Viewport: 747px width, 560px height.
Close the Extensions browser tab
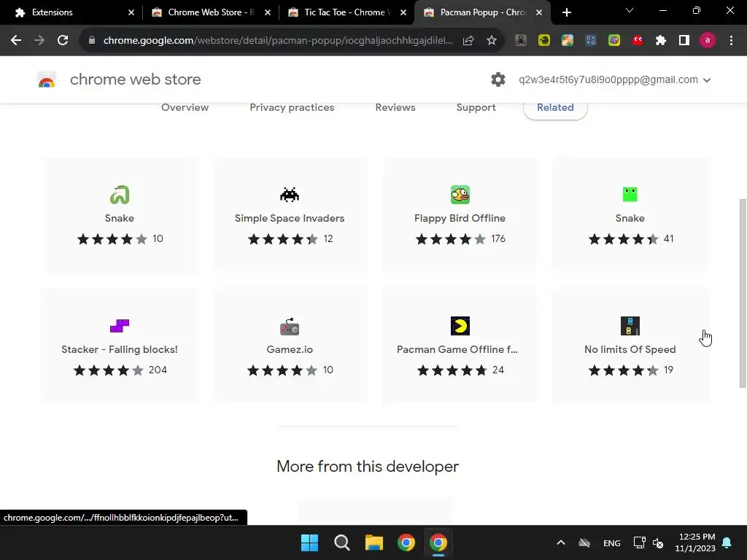tap(131, 12)
